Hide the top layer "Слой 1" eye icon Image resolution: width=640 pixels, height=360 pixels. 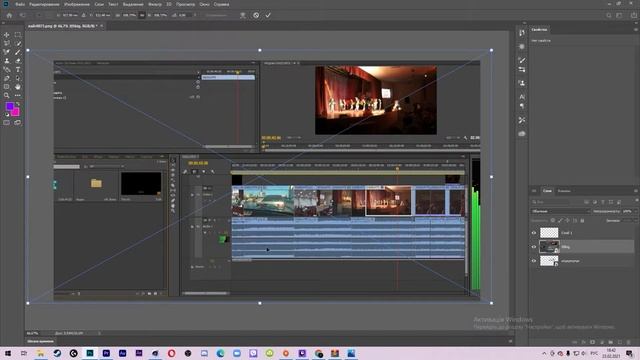coord(533,233)
